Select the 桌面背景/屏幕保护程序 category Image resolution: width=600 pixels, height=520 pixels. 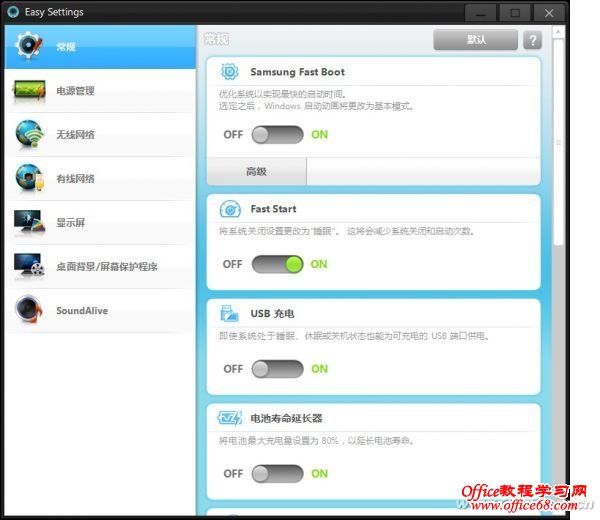tap(100, 267)
